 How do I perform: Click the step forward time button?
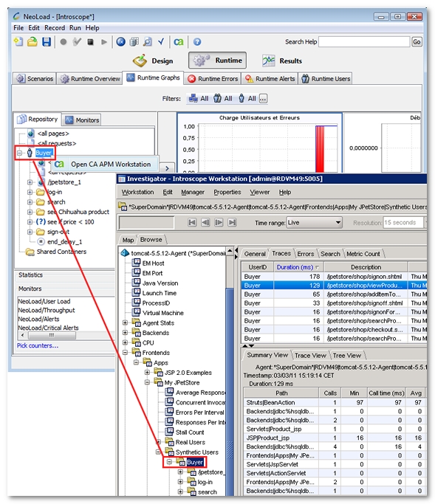pyautogui.click(x=219, y=222)
